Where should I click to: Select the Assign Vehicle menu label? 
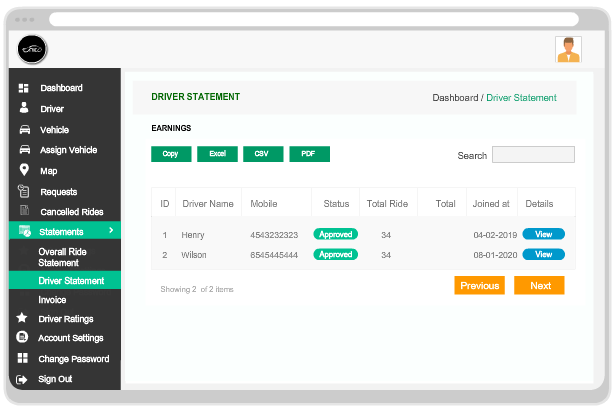click(x=69, y=150)
